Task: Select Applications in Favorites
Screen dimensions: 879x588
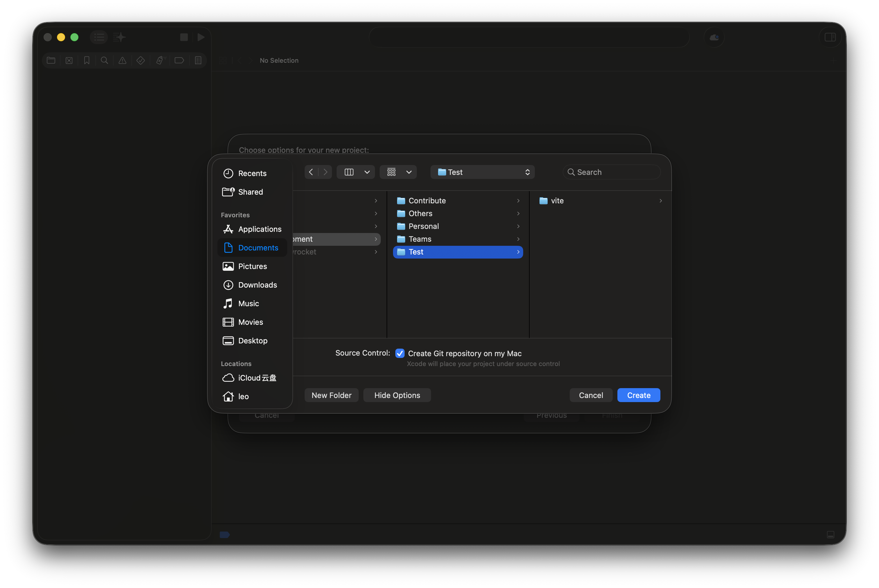Action: point(252,229)
